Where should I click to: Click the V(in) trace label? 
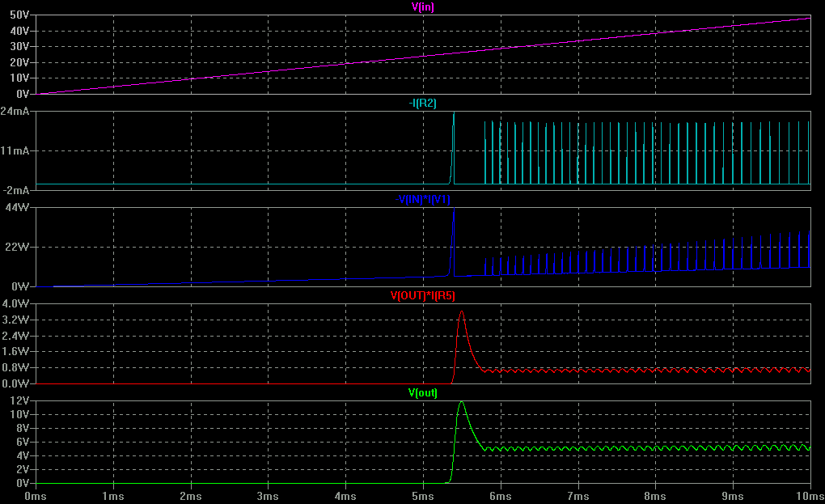point(422,6)
